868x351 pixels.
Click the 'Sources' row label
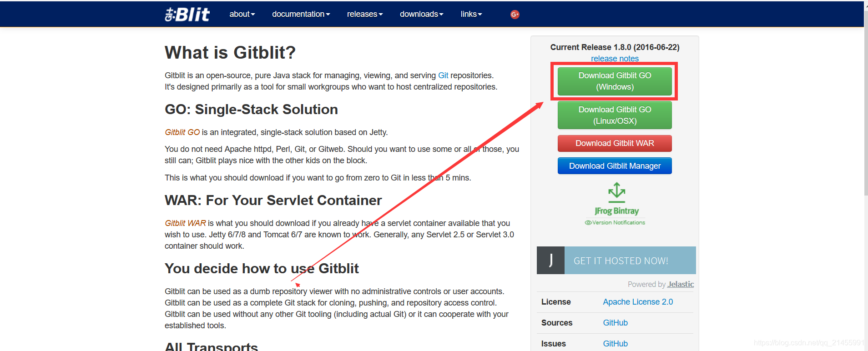tap(557, 323)
